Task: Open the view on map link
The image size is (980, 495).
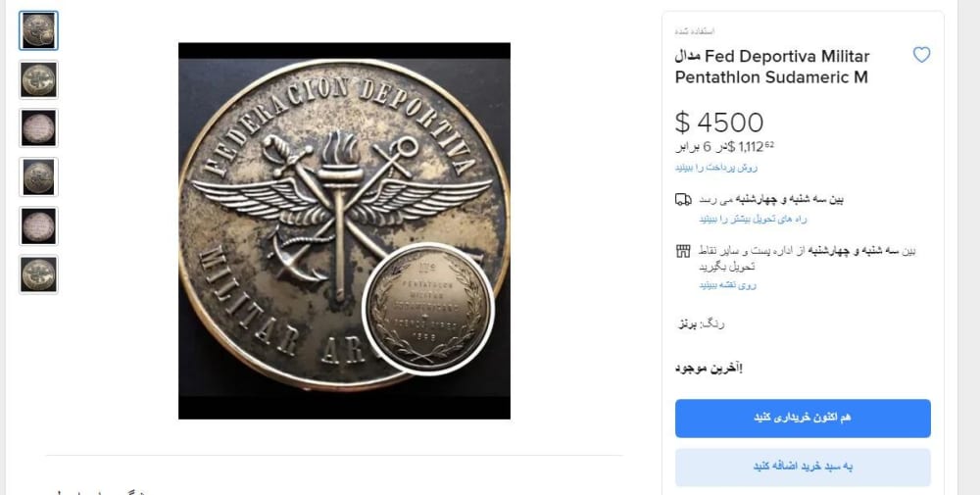Action: [x=727, y=284]
